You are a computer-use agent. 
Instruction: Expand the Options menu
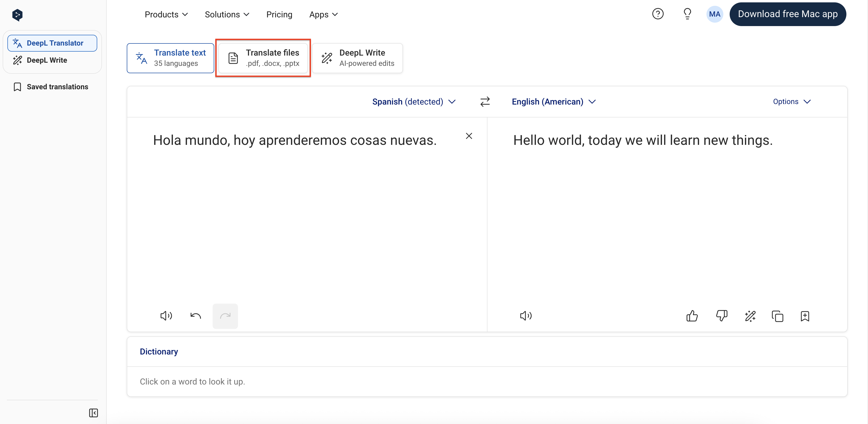[792, 101]
